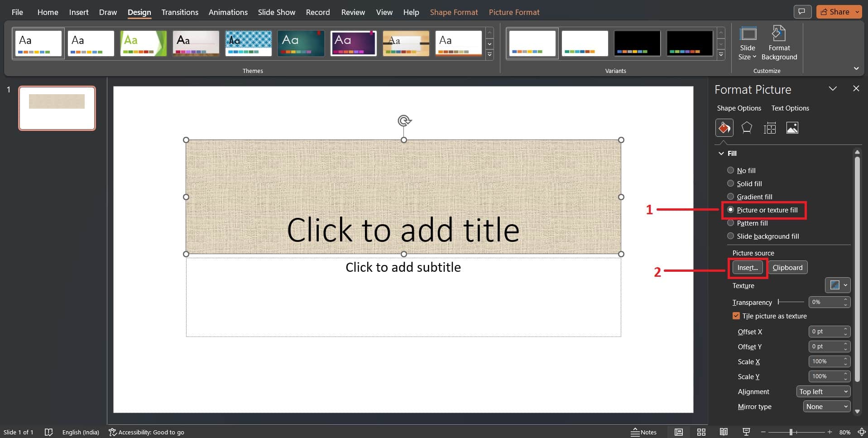Select the Size & Properties icon
Screen dimensions: 868x438
[x=769, y=128]
